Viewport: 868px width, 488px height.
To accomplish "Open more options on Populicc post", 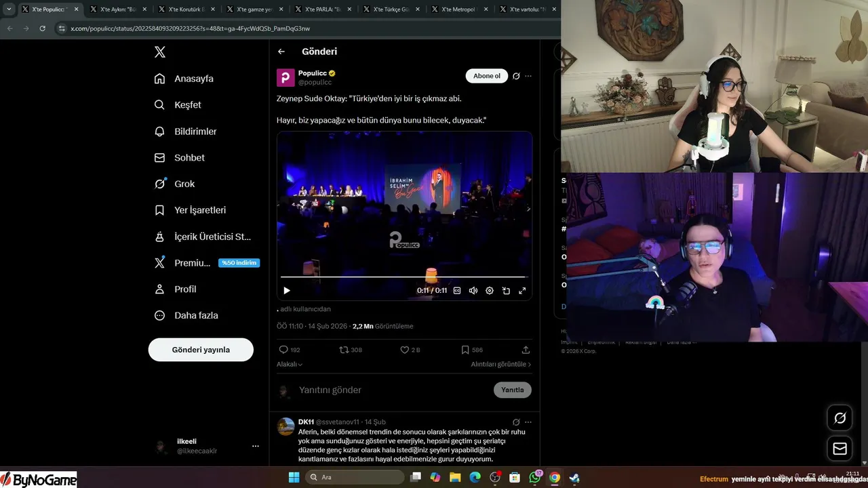I will point(528,76).
